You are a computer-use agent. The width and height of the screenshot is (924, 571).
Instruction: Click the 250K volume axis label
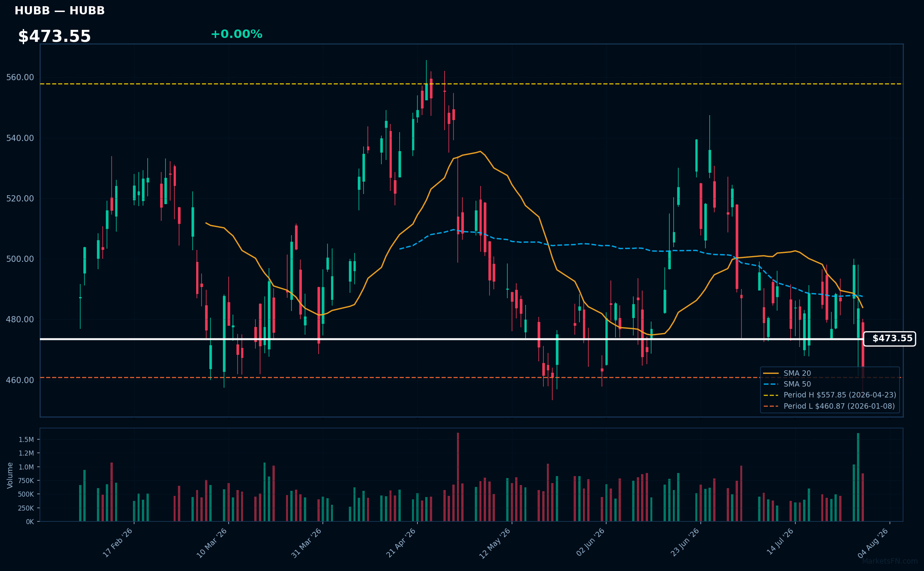coord(26,508)
